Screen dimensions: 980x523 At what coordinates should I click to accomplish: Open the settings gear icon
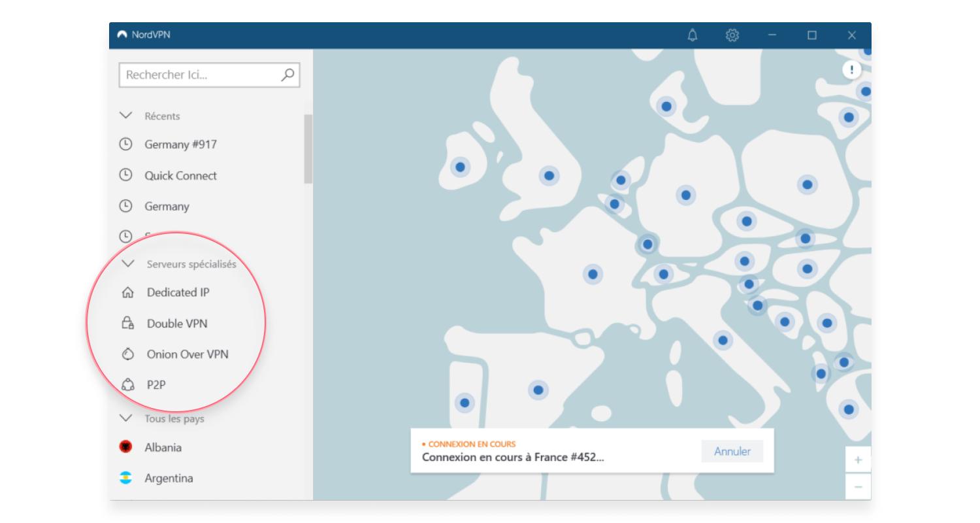[732, 35]
